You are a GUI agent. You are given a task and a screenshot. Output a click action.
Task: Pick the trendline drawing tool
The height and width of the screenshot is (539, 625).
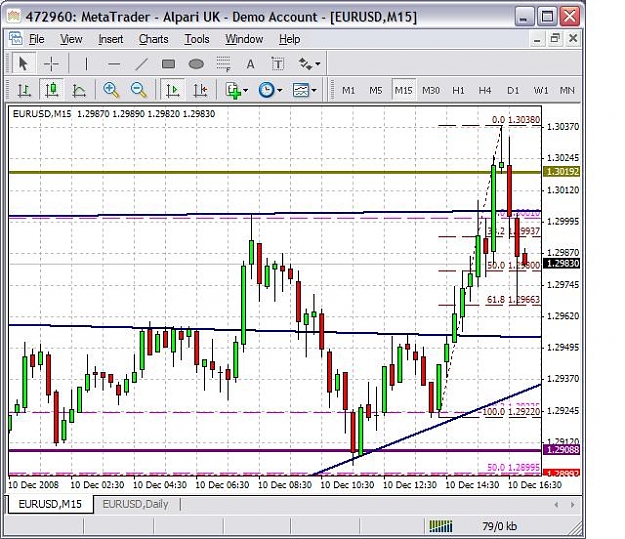coord(142,64)
